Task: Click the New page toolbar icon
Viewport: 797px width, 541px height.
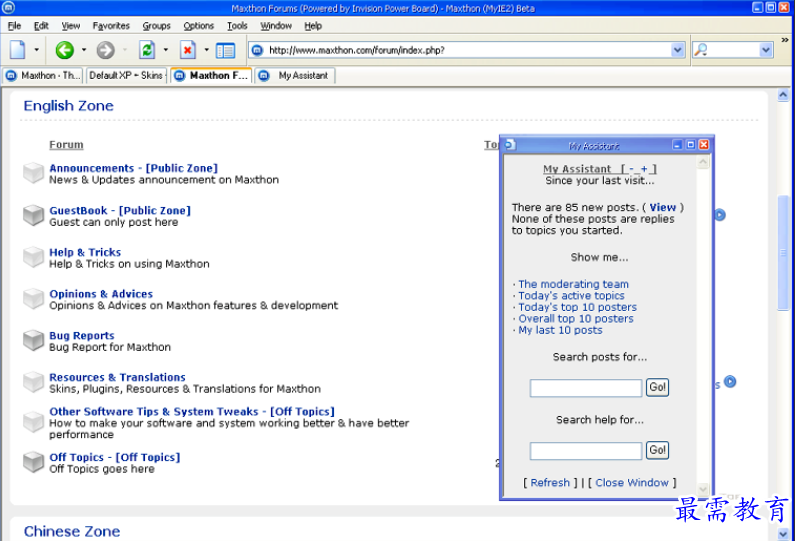Action: pyautogui.click(x=17, y=50)
